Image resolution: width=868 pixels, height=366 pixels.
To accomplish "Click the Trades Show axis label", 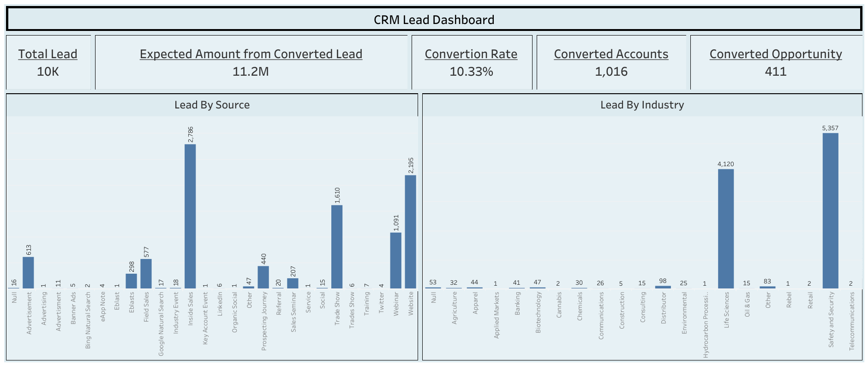I will [x=352, y=310].
